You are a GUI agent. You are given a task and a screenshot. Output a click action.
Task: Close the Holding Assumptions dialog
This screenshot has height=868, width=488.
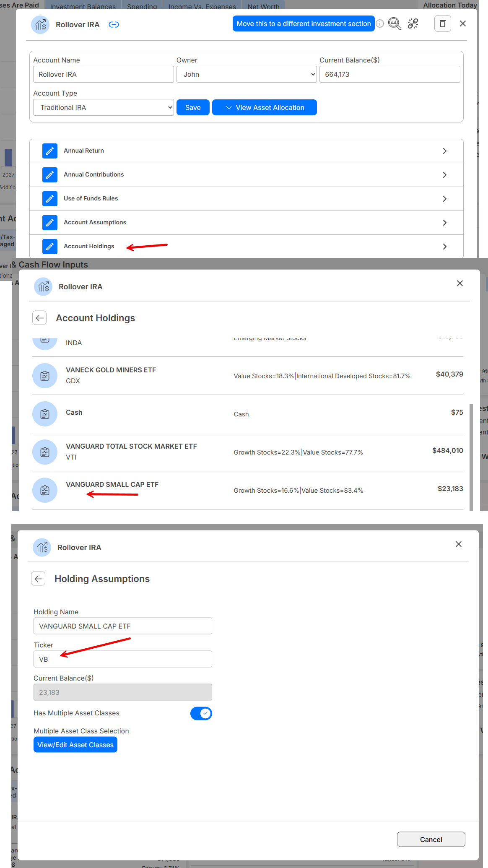459,544
